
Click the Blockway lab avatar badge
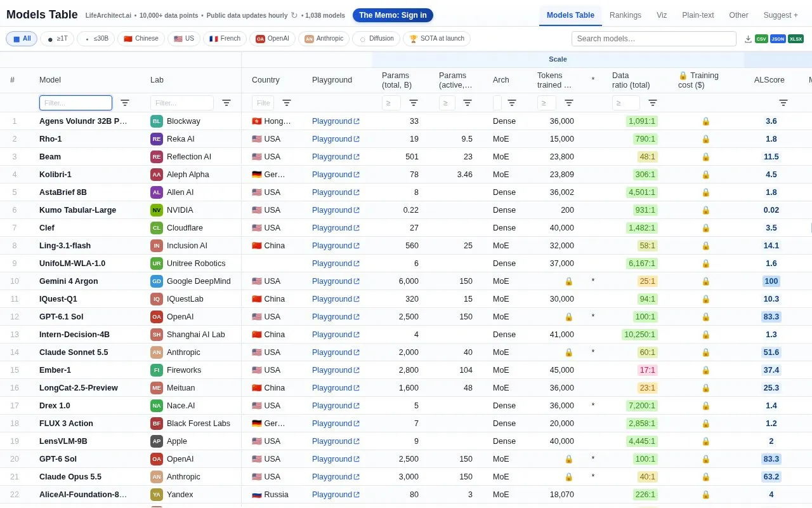(157, 121)
